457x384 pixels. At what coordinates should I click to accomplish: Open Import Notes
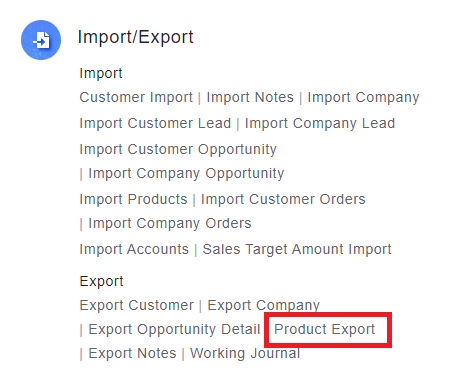(x=250, y=97)
